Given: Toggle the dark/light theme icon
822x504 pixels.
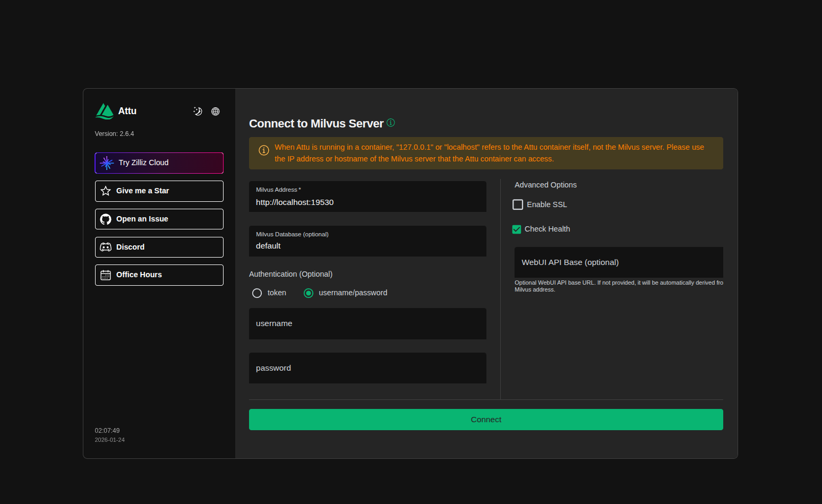Looking at the screenshot, I should pyautogui.click(x=198, y=111).
